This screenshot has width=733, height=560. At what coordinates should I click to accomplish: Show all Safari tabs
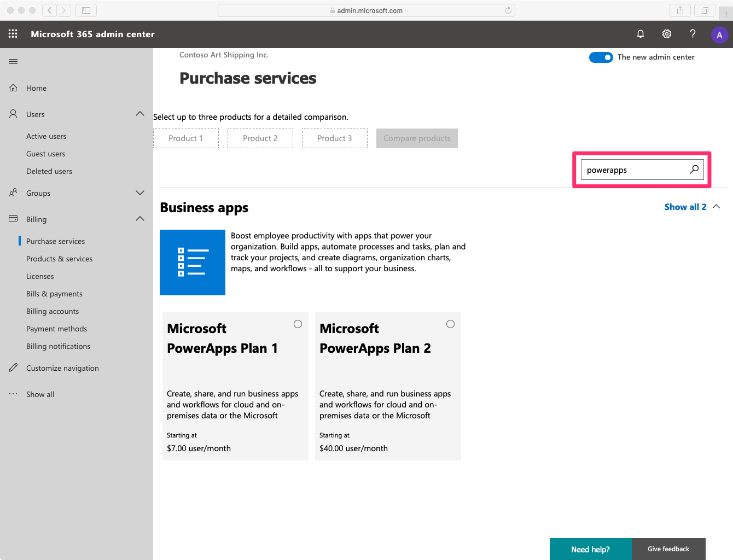click(705, 10)
